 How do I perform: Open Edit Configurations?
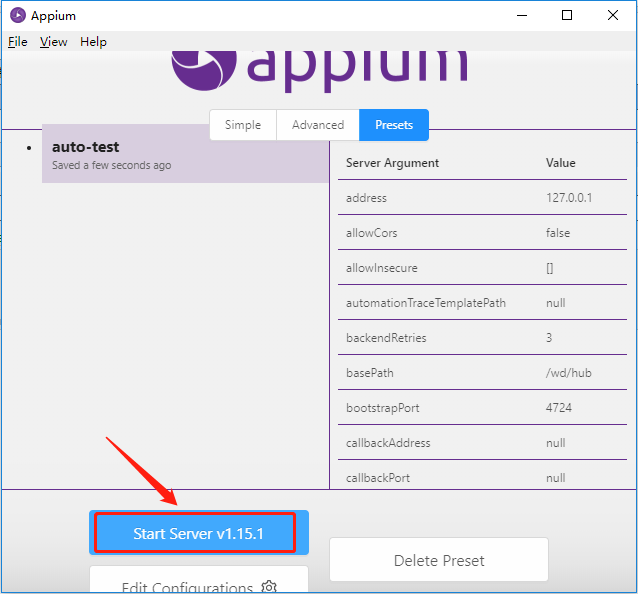click(x=199, y=581)
